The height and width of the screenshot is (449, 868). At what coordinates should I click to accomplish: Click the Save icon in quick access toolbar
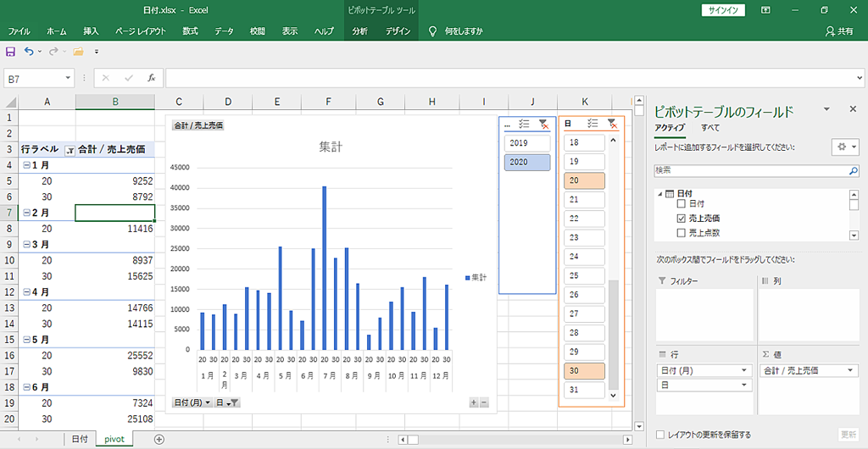coord(10,52)
